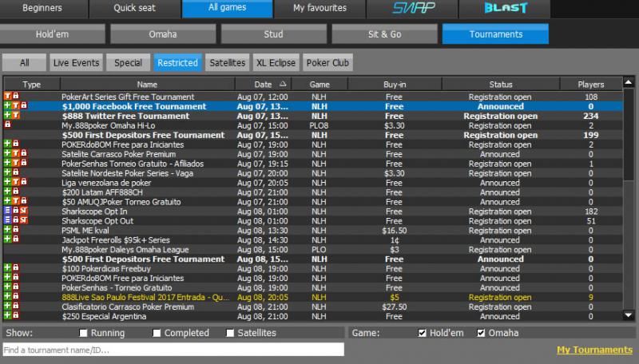Click lock icon on PokerSenhas Torneio Gratuito - Afiliados
Viewport: 639px width, 364px height.
click(x=24, y=163)
